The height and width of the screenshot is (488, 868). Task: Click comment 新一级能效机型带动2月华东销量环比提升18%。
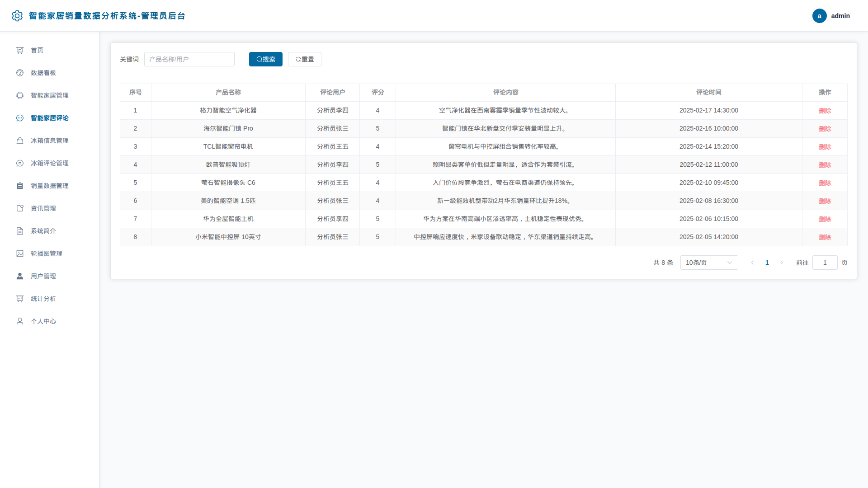(505, 201)
